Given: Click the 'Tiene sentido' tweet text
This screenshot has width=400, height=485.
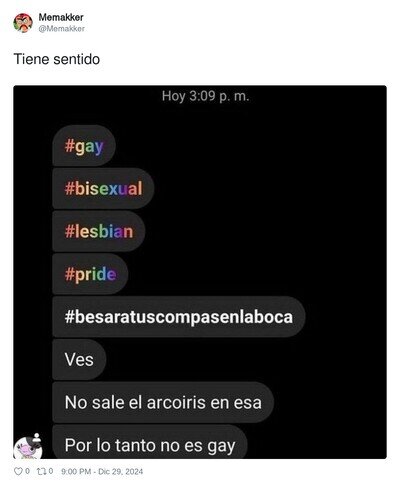Looking at the screenshot, I should tap(57, 59).
